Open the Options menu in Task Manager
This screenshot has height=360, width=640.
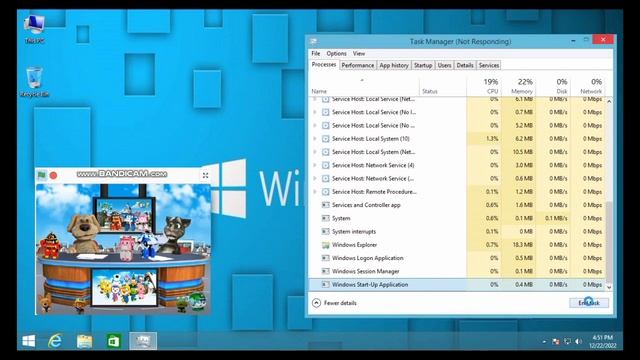click(336, 53)
